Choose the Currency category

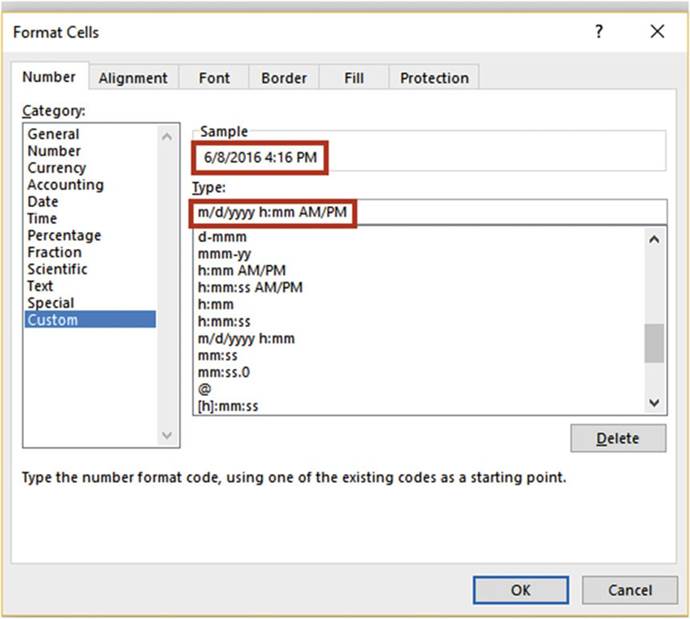[x=57, y=168]
